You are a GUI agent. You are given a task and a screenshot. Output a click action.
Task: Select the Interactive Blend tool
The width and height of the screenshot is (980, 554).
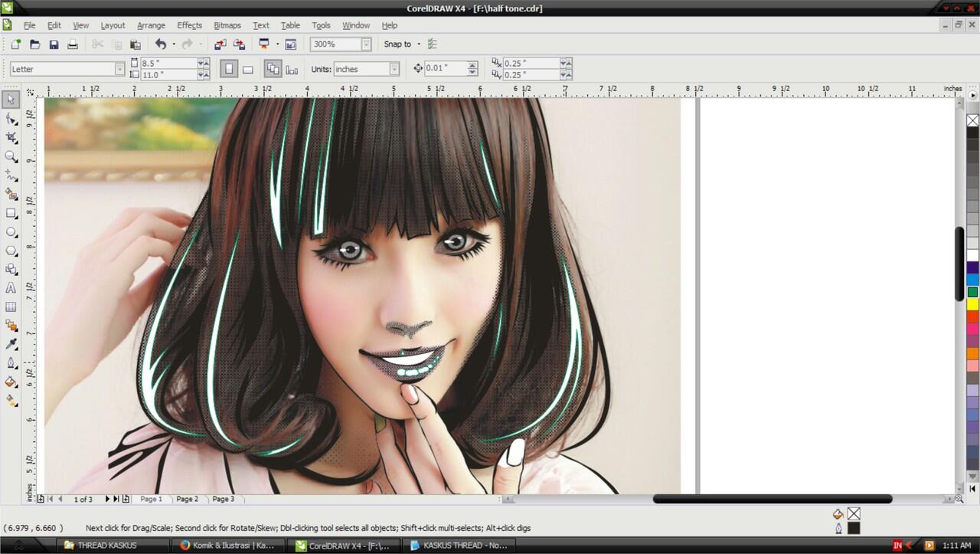coord(11,326)
